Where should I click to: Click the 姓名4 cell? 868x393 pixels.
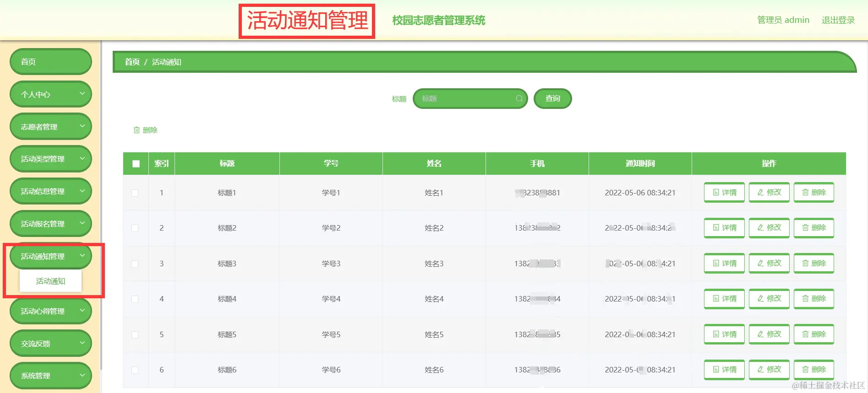click(x=434, y=299)
